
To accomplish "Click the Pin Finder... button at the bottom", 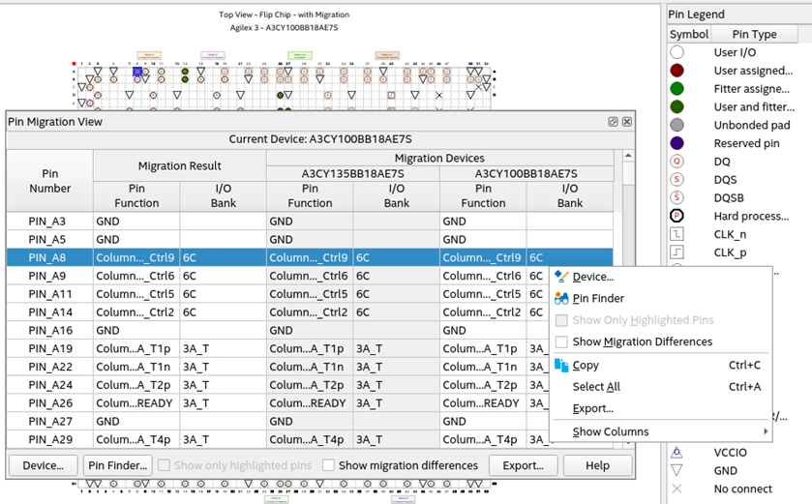I will coord(117,465).
